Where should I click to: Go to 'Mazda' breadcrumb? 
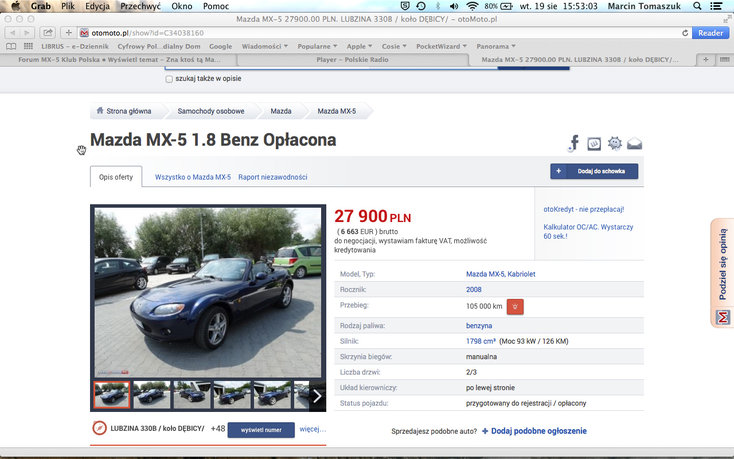281,111
